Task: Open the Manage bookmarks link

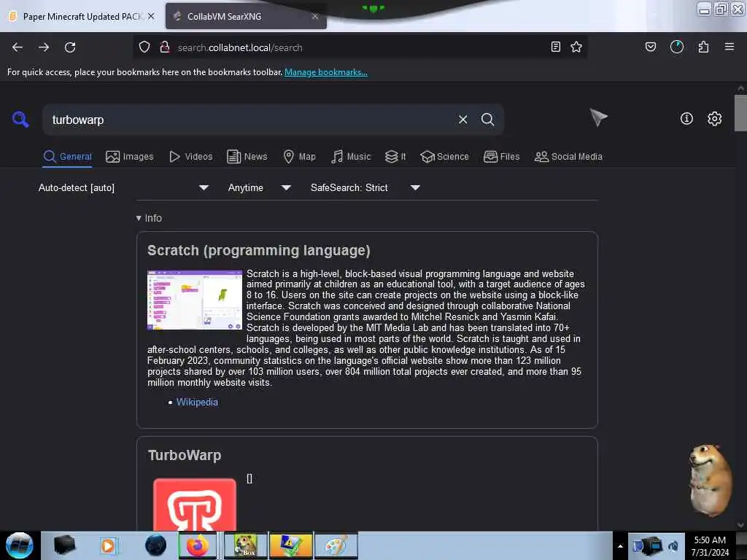Action: [326, 72]
